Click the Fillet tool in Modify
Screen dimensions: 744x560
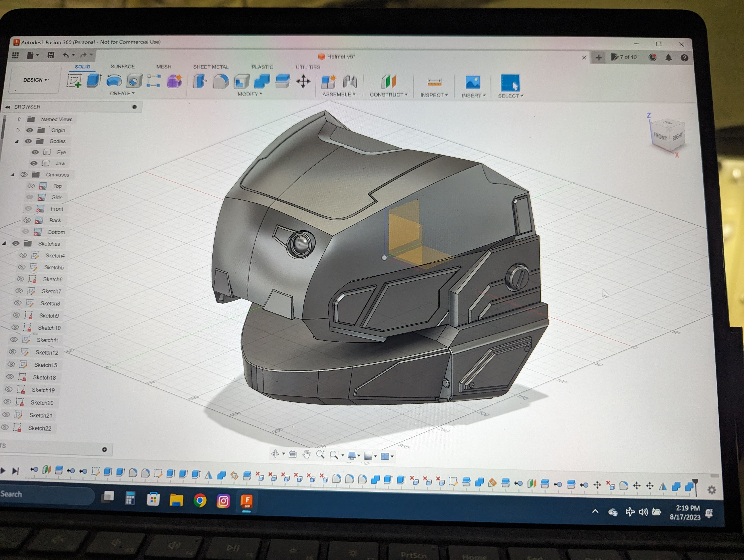[221, 82]
